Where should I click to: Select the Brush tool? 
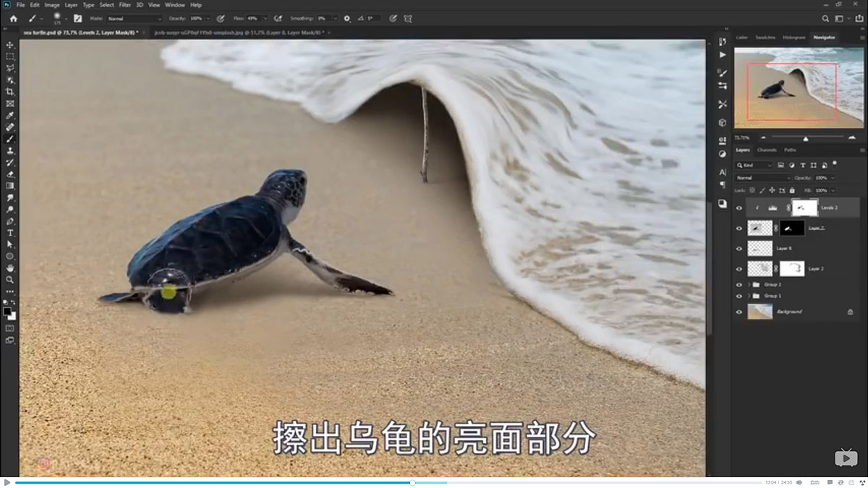click(x=10, y=139)
